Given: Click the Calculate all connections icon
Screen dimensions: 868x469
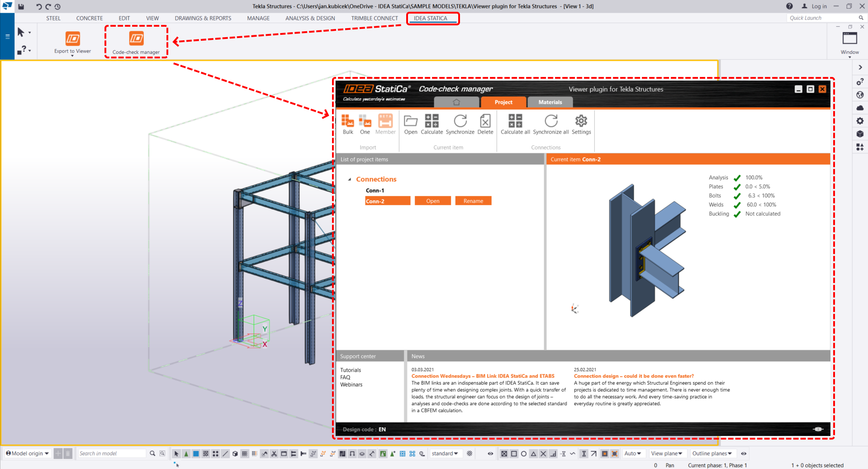Looking at the screenshot, I should click(x=515, y=121).
